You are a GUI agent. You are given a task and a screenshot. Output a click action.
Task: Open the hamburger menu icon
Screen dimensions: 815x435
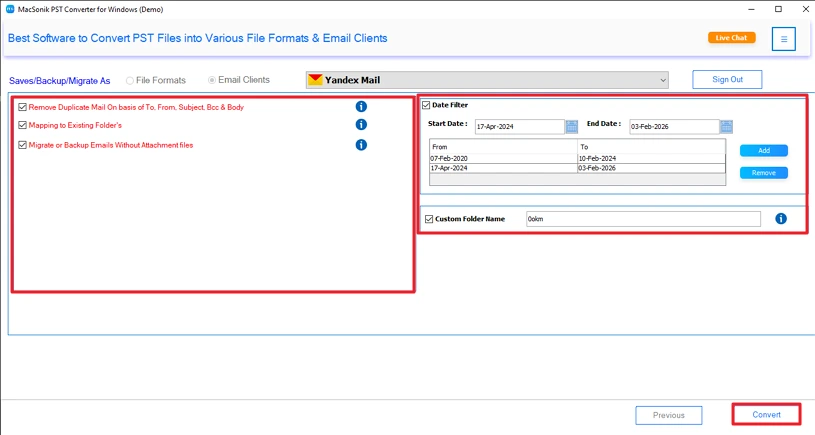[783, 39]
